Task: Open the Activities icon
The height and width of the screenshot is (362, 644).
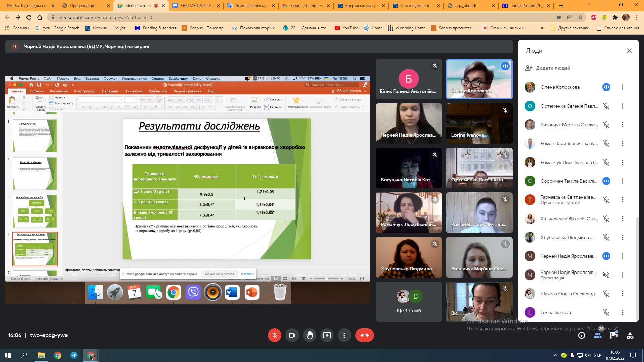Action: (x=630, y=335)
